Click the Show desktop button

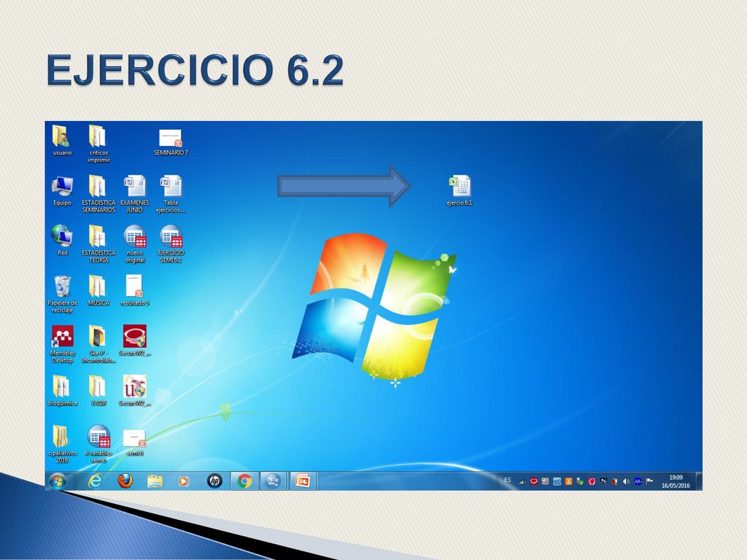698,481
